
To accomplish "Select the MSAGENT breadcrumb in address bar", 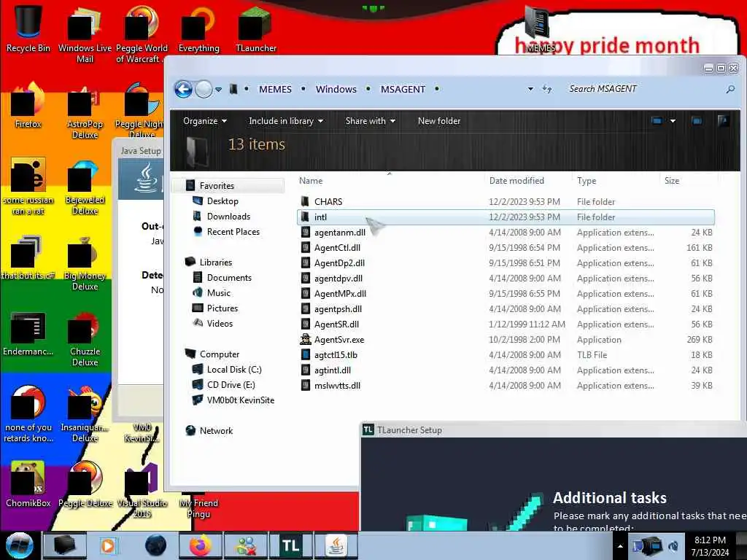I will coord(403,89).
